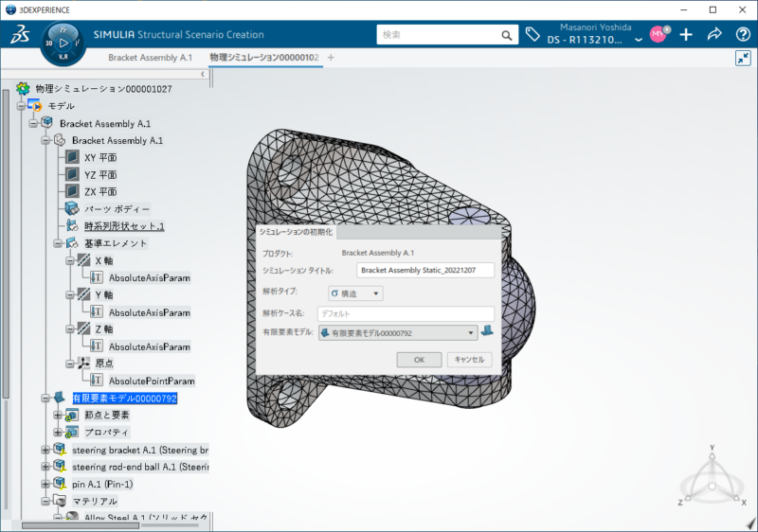Select the パーツ ボディー tree item
758x532 pixels.
click(117, 208)
